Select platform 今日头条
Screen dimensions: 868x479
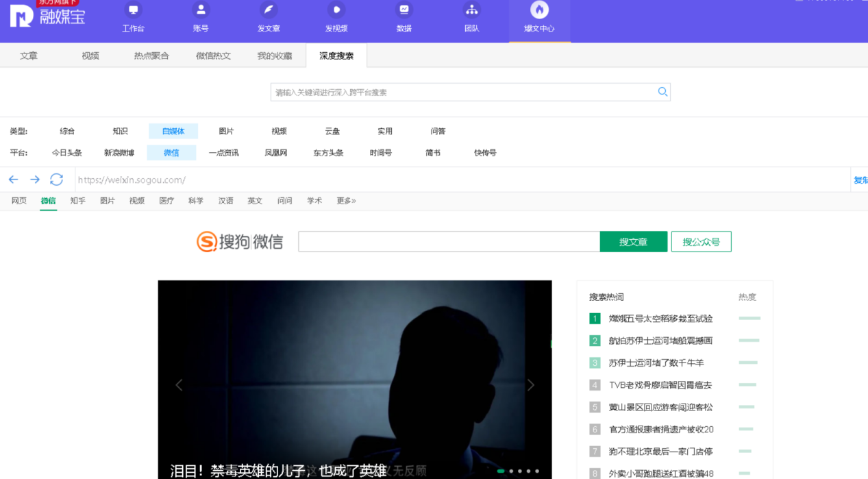[67, 153]
